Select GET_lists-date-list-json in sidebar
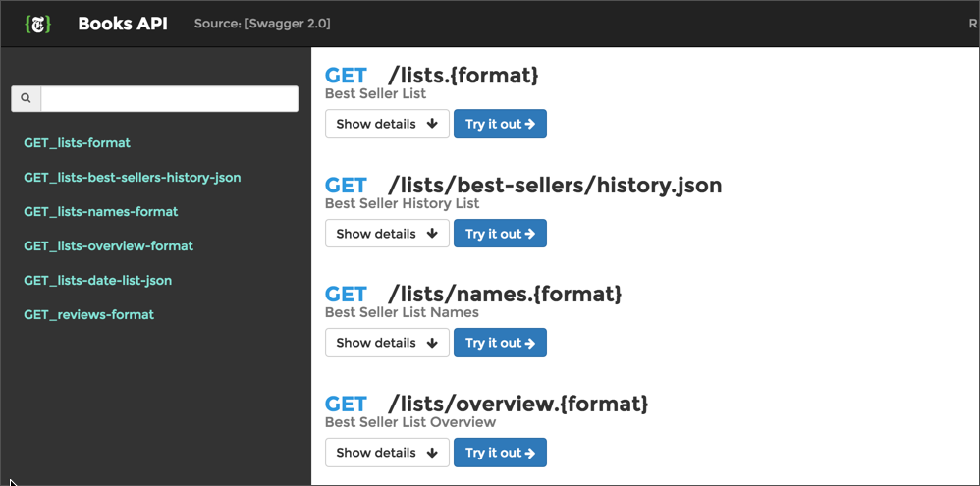The width and height of the screenshot is (980, 486). coord(97,281)
